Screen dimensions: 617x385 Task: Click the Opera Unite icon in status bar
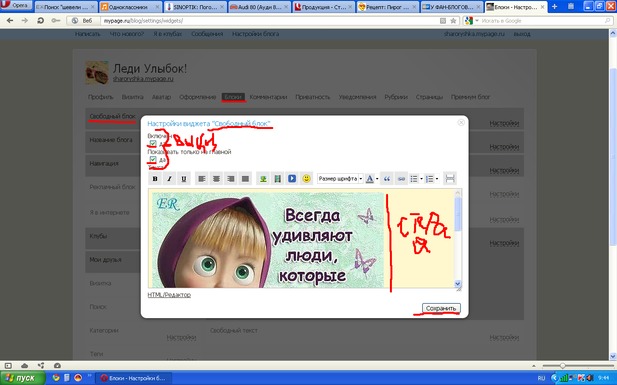pyautogui.click(x=41, y=365)
